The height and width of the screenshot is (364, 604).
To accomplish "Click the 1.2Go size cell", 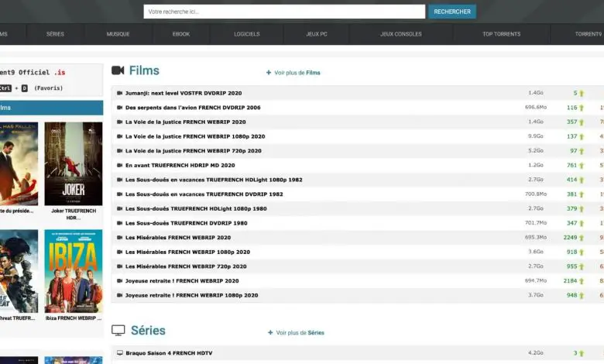I will (x=536, y=165).
